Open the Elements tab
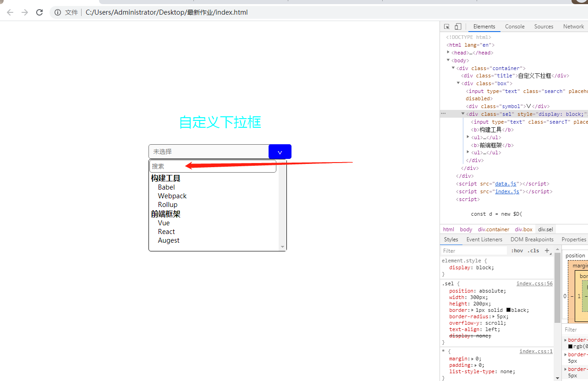The height and width of the screenshot is (381, 588). (484, 27)
